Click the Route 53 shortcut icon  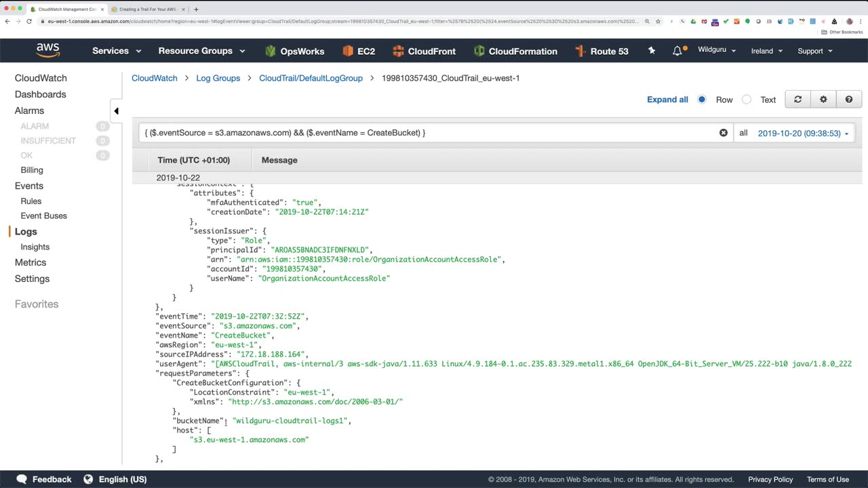[580, 51]
